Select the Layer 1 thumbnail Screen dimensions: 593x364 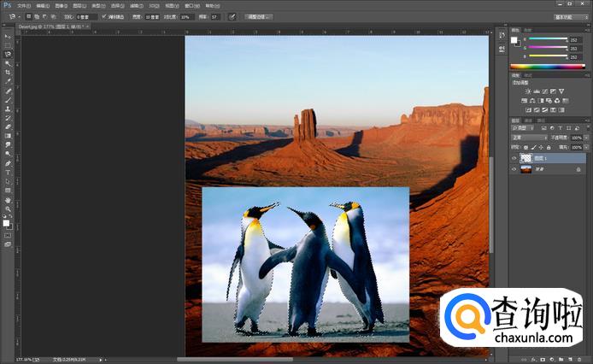(x=526, y=158)
